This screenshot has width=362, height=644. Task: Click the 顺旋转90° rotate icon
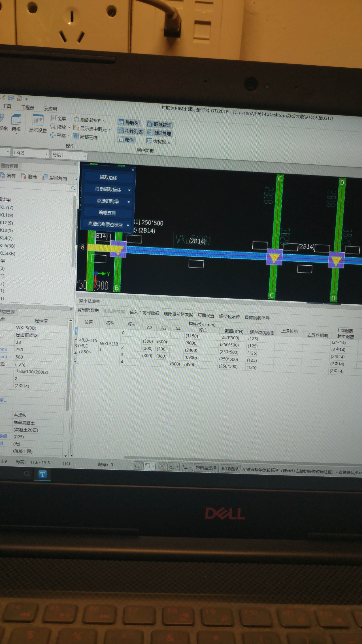pyautogui.click(x=76, y=120)
